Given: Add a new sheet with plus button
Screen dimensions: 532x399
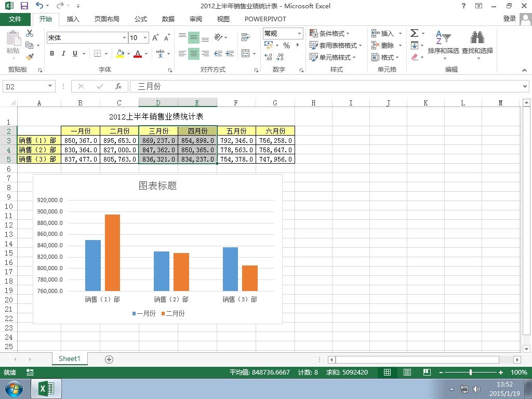Looking at the screenshot, I should (x=109, y=360).
